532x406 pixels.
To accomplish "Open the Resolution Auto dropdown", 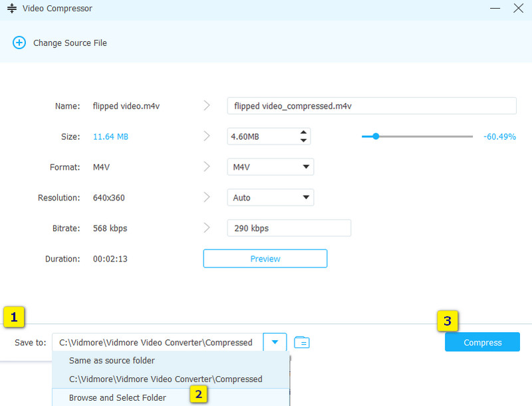I will 306,198.
